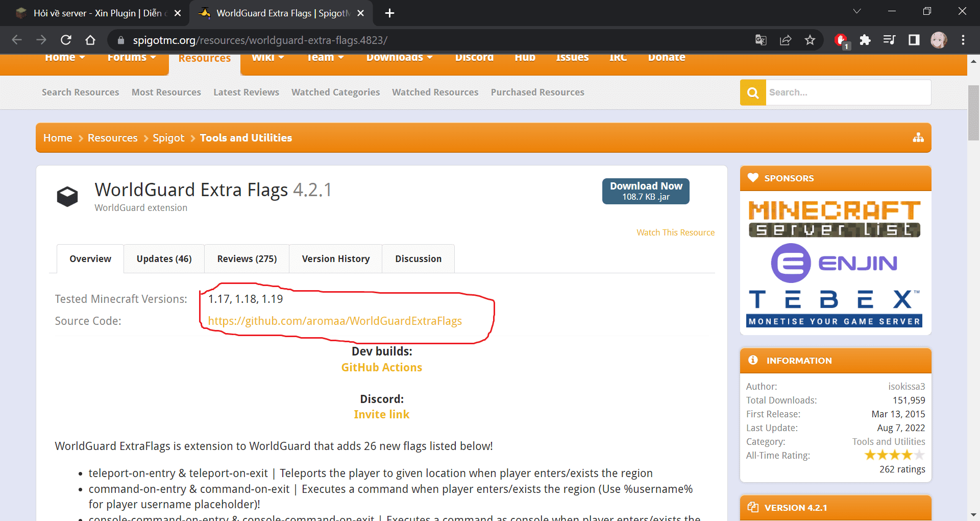
Task: Open Chrome three-dot menu
Action: coord(963,40)
